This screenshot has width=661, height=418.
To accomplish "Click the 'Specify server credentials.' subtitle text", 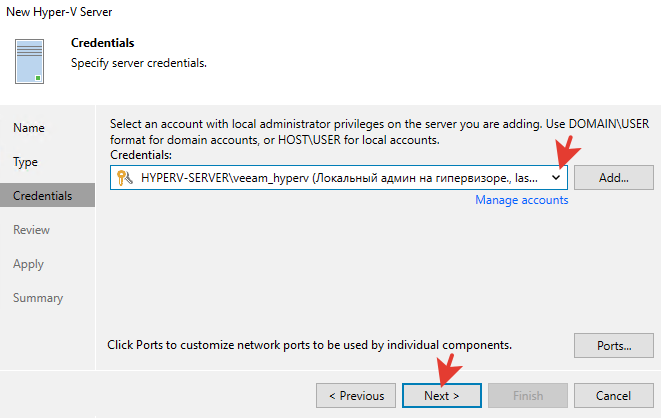I will click(138, 63).
